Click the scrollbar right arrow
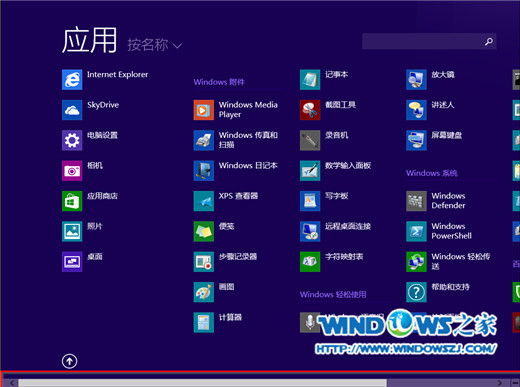Image resolution: width=520 pixels, height=387 pixels. [x=500, y=383]
